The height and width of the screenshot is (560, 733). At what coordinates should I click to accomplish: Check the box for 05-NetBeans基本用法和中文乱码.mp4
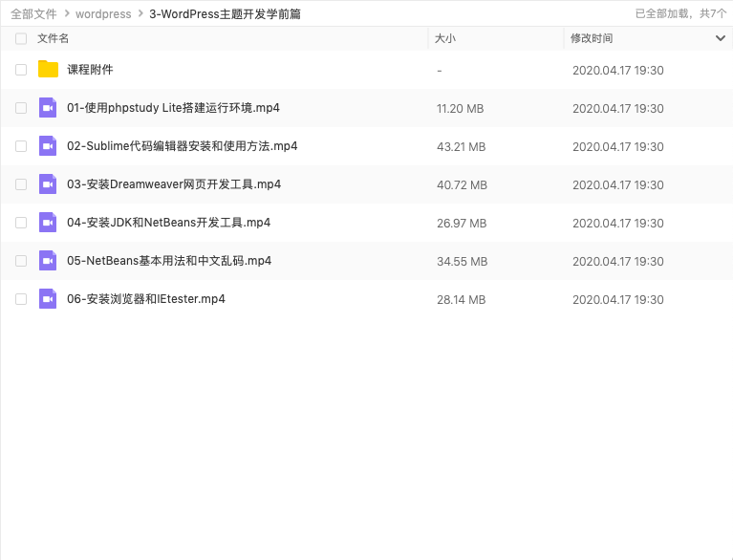(21, 261)
